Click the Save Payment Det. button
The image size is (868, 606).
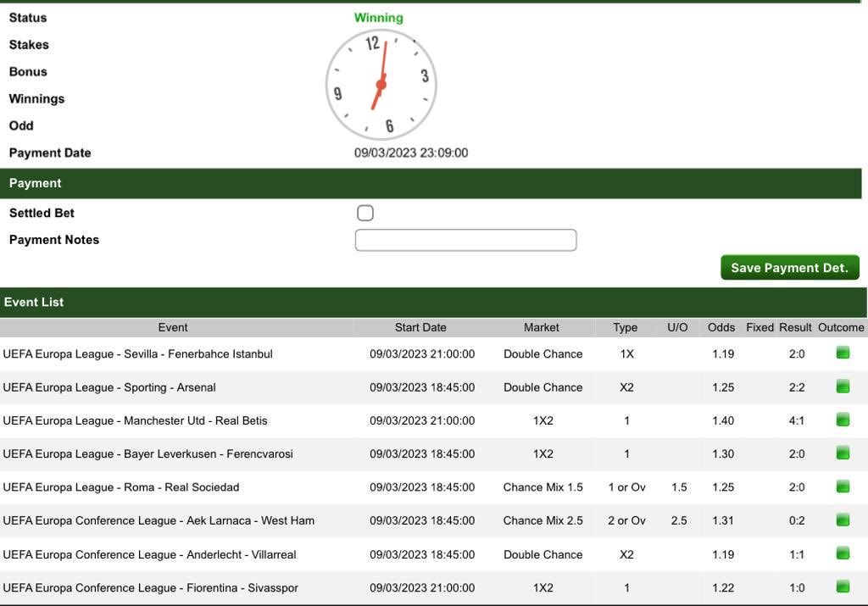789,268
